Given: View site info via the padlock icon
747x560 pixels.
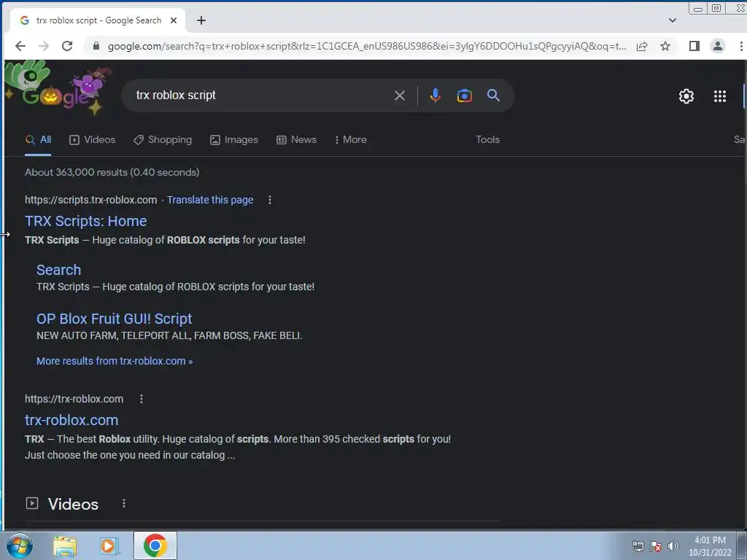Looking at the screenshot, I should tap(96, 46).
